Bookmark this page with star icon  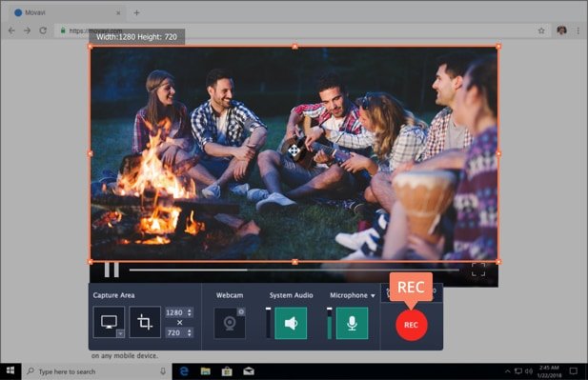(541, 30)
